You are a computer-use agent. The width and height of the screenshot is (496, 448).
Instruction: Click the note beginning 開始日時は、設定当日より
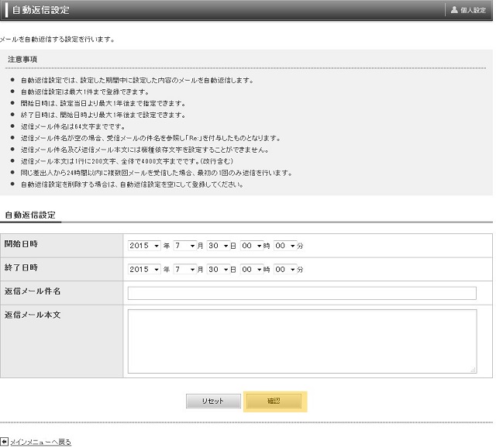(103, 103)
